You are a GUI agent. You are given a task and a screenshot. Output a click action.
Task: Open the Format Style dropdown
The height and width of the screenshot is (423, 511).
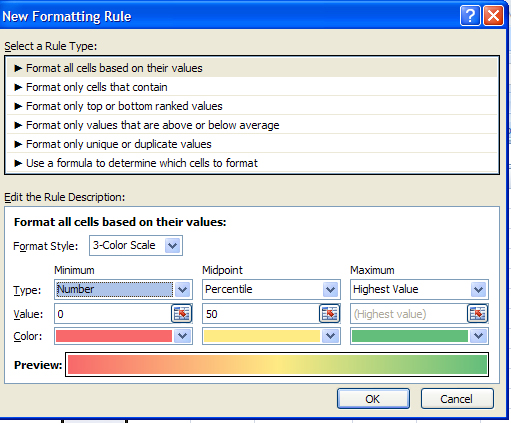coord(172,246)
